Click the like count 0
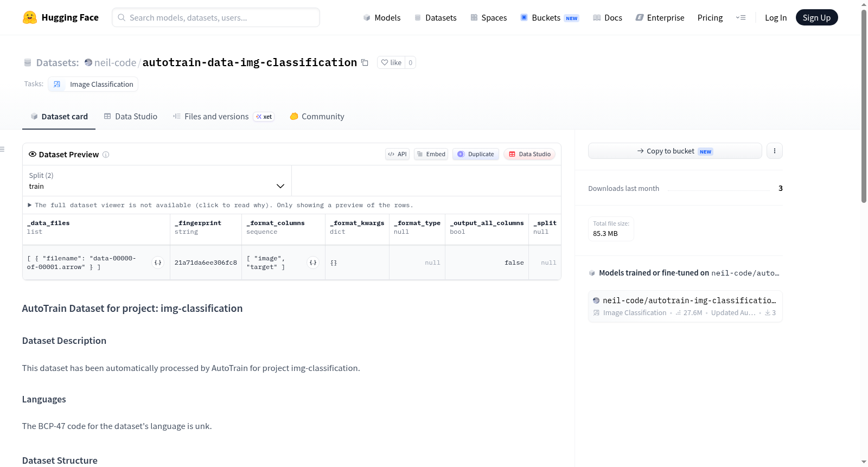Screen dimensions: 868x467 411,62
